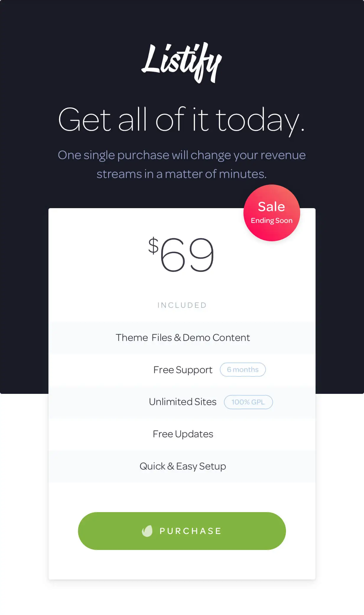Viewport: 364px width, 615px height.
Task: Click the '100% GPL' pill badge
Action: 248,402
